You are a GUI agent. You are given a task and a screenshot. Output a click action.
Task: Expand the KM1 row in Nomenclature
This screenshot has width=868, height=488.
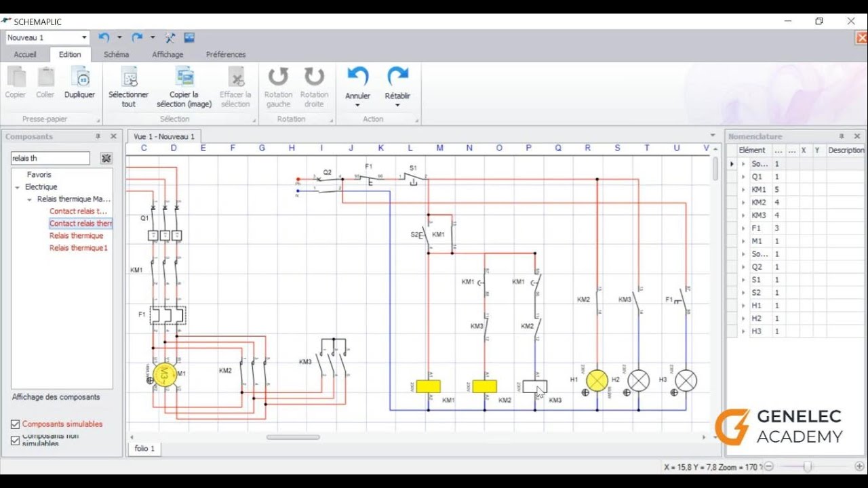click(x=743, y=190)
